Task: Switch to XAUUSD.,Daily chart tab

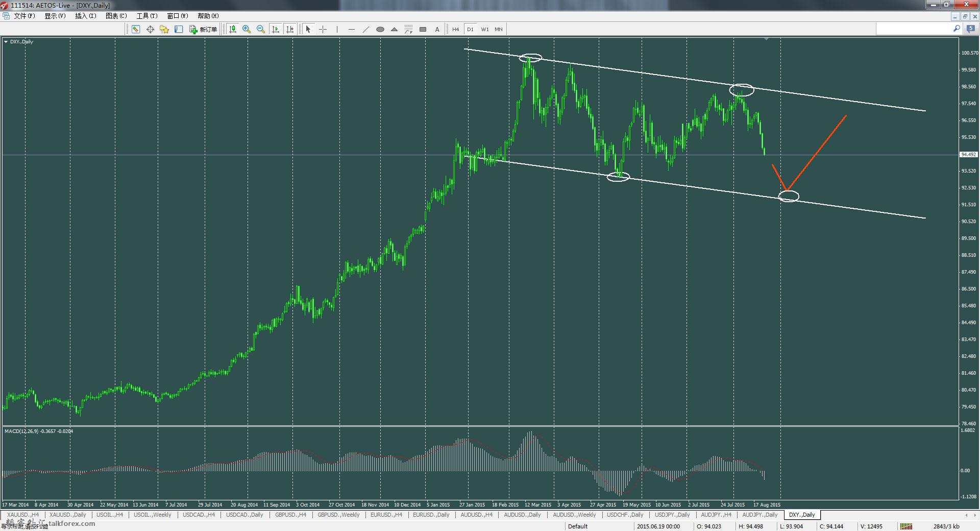Action: (x=67, y=515)
